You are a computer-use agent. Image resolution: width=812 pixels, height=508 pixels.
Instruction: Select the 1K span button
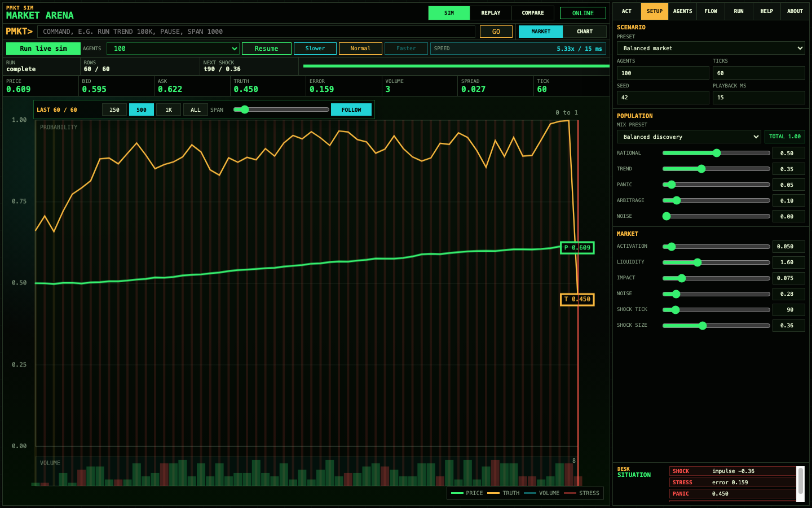point(169,110)
